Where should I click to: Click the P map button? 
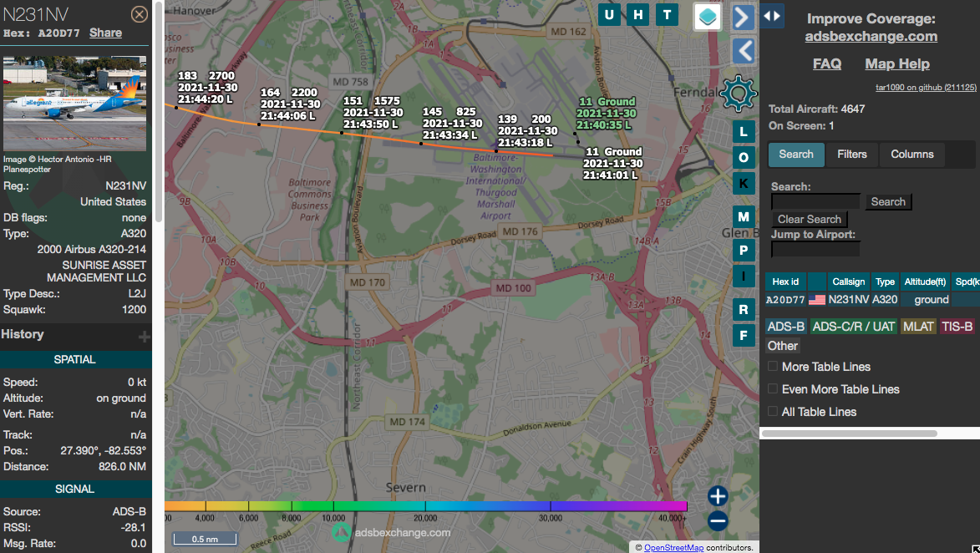tap(743, 251)
